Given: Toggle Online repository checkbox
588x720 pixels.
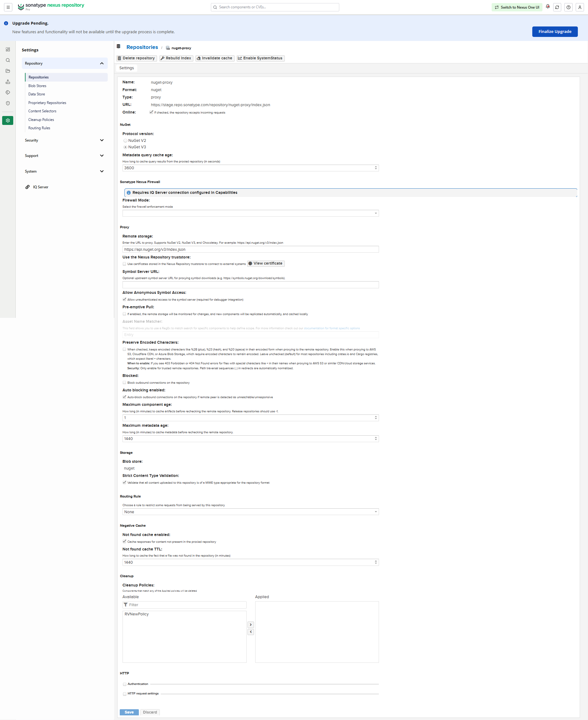Looking at the screenshot, I should (x=151, y=112).
